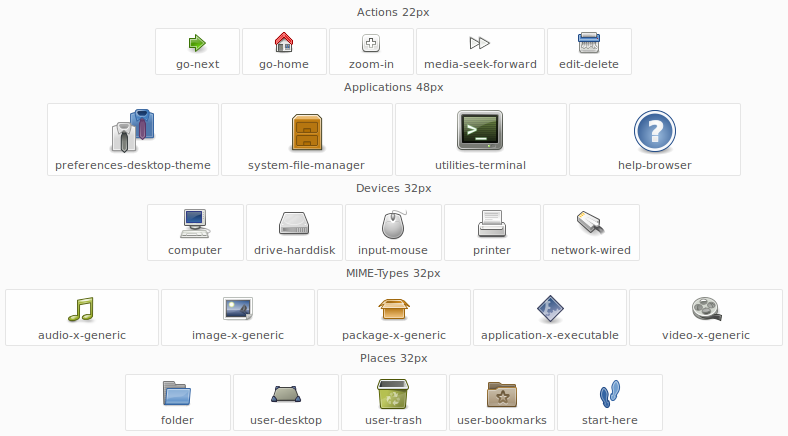Click the "user-desktop" label
This screenshot has height=436, width=788.
pos(286,420)
